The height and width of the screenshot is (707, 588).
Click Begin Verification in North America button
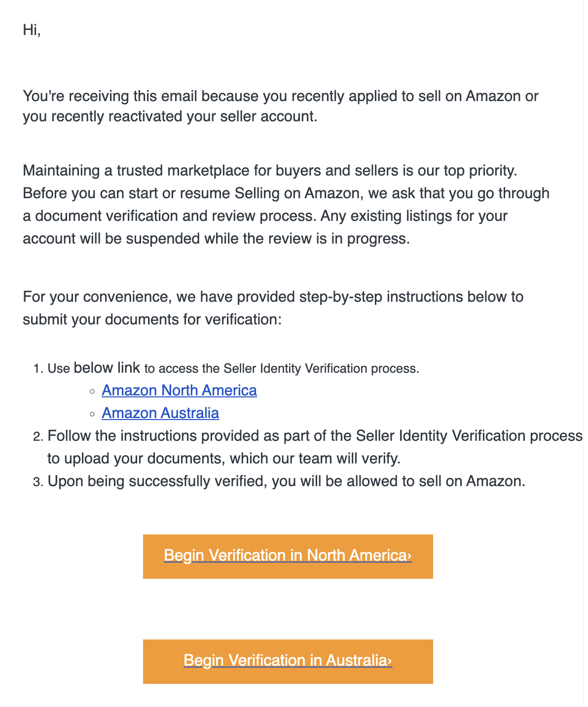point(288,557)
